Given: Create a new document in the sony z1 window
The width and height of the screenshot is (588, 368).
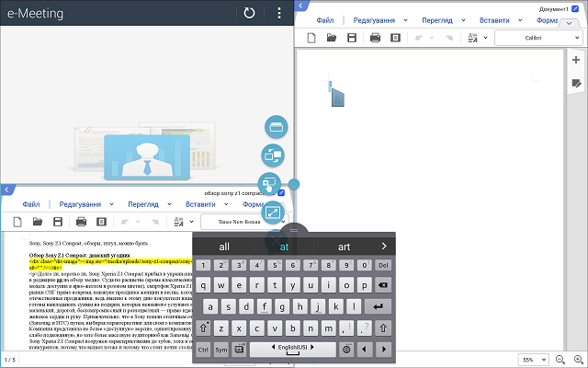Looking at the screenshot, I should pyautogui.click(x=17, y=222).
